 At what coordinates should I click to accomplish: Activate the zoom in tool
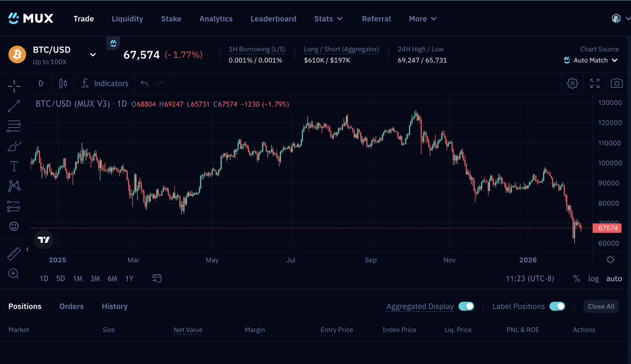14,274
